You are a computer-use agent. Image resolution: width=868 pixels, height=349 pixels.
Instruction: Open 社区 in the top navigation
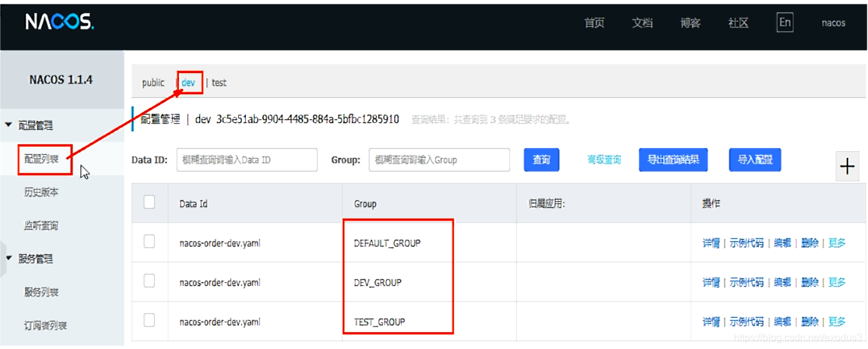coord(738,23)
